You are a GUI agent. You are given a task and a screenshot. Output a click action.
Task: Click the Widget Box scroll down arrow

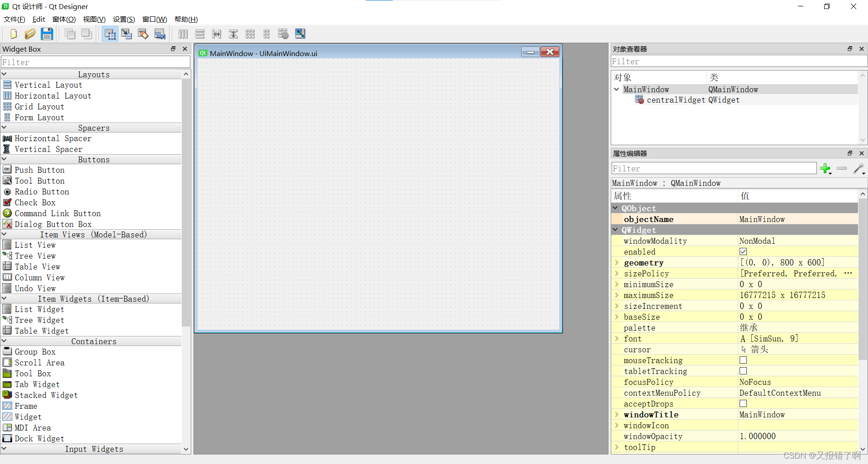point(186,449)
